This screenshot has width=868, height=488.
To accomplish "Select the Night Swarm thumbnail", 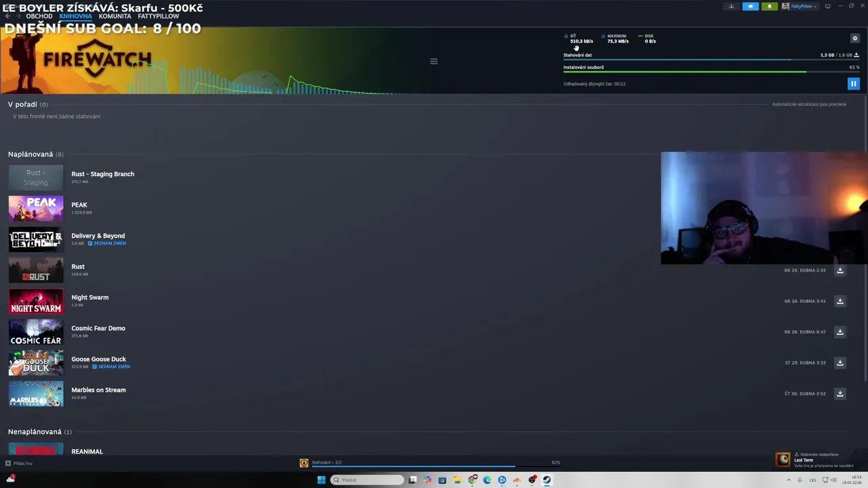I will 36,301.
